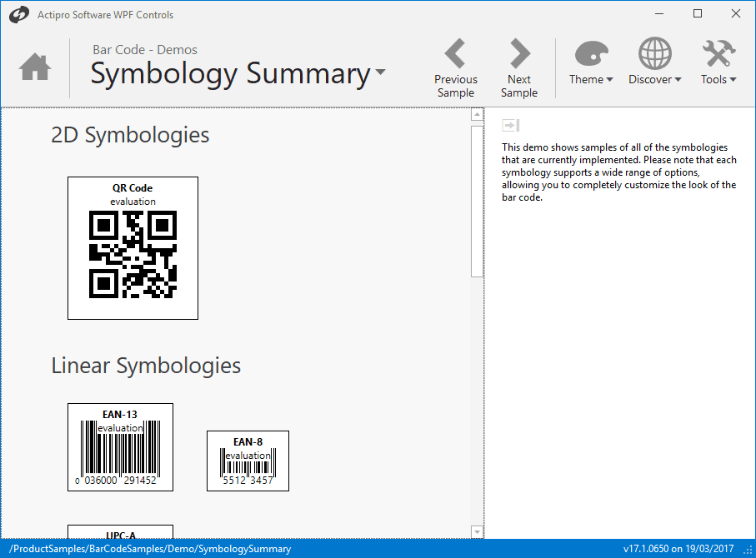Image resolution: width=756 pixels, height=558 pixels.
Task: Select the partially visible UPC-A sample
Action: pos(120,531)
